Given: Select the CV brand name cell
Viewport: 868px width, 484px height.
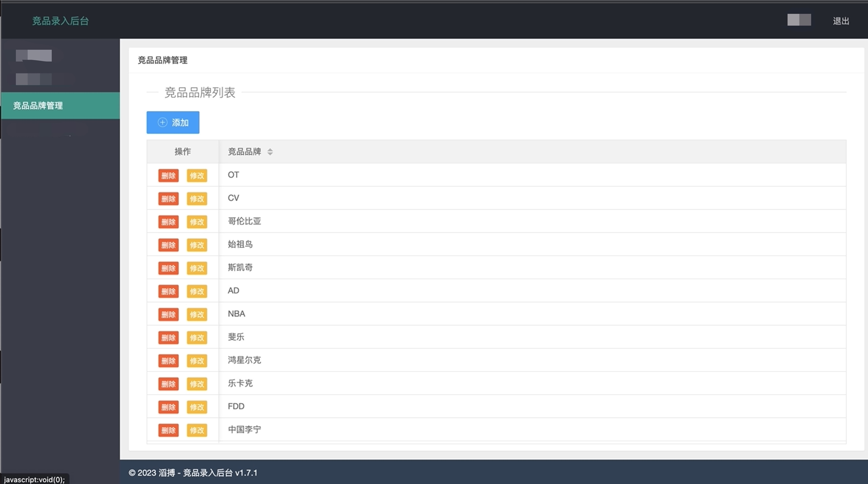Looking at the screenshot, I should [532, 198].
